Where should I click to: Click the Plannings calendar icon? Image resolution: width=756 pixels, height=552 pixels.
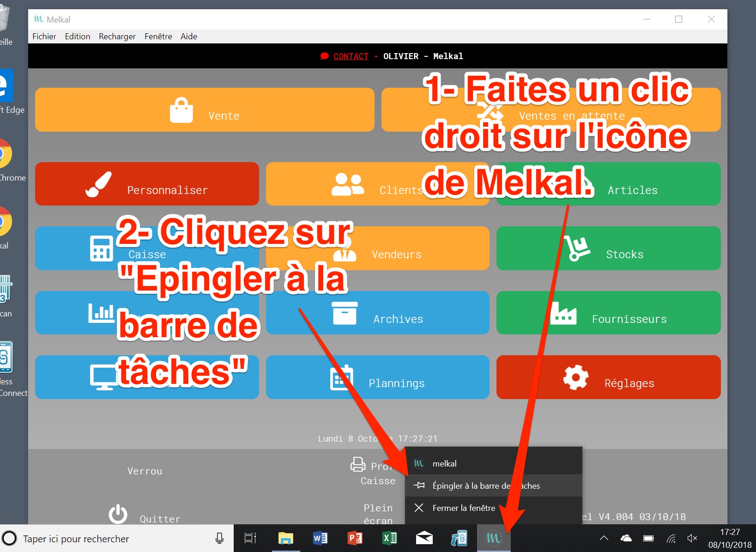(342, 378)
